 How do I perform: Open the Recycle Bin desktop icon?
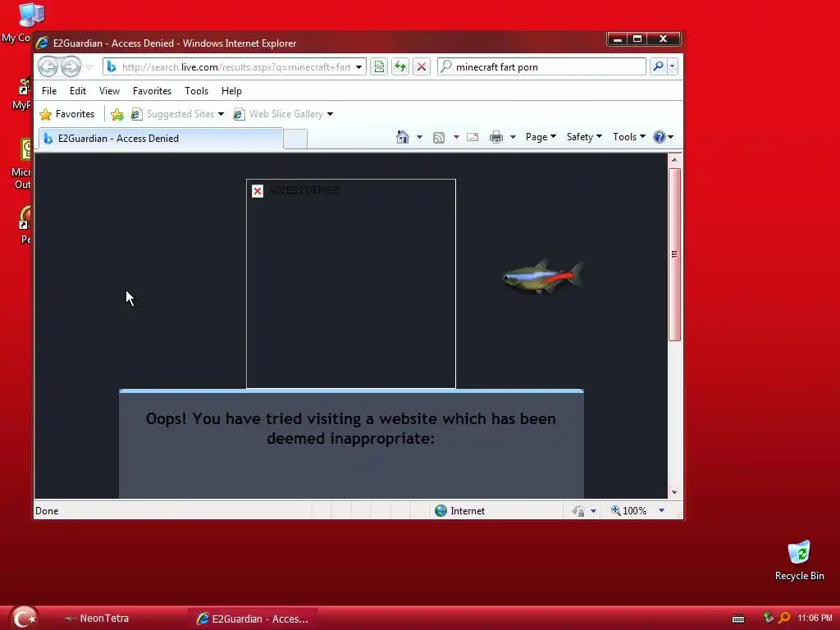pyautogui.click(x=799, y=561)
